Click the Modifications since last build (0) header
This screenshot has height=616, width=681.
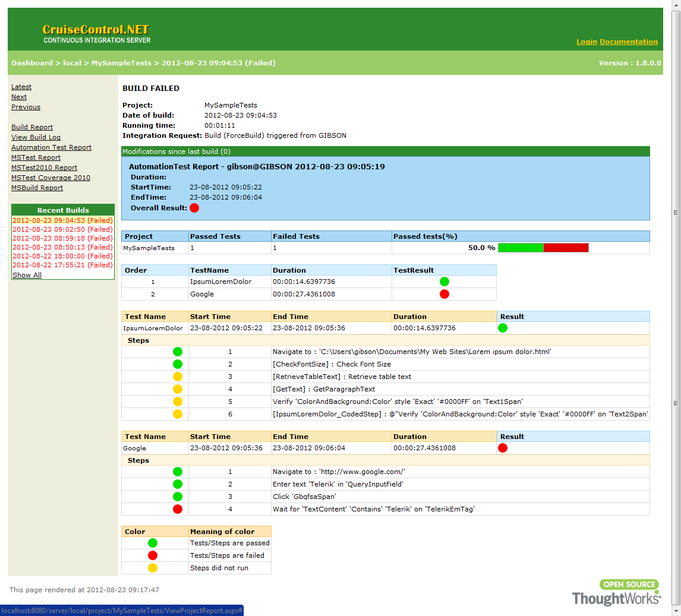[x=386, y=151]
